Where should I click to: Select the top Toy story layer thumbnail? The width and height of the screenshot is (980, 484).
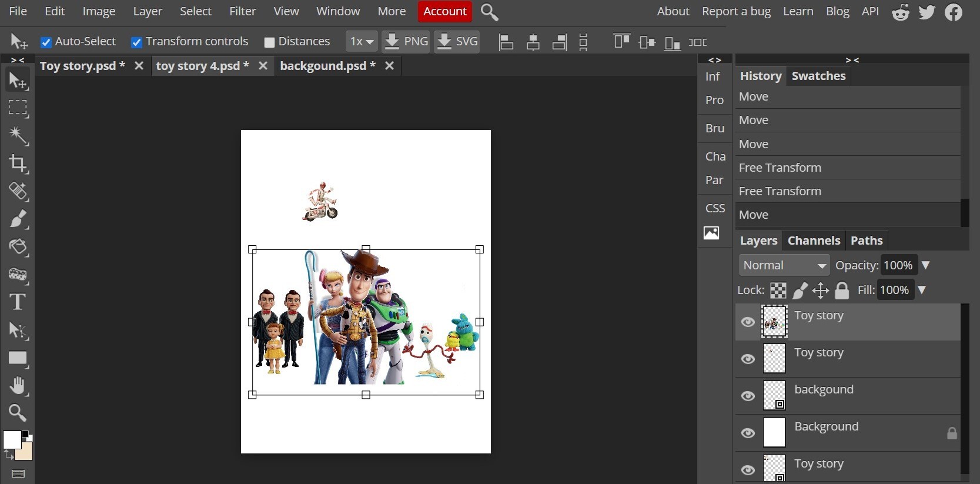tap(774, 322)
